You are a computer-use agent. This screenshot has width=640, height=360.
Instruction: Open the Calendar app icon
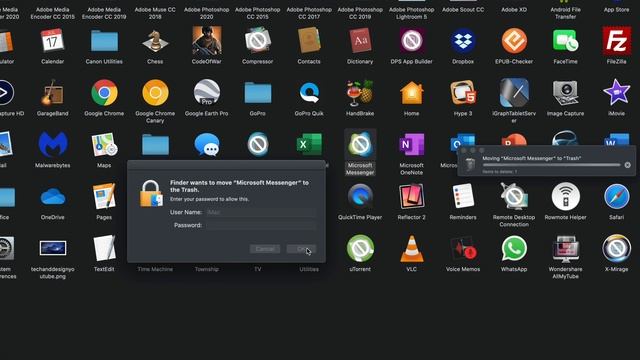coord(52,41)
